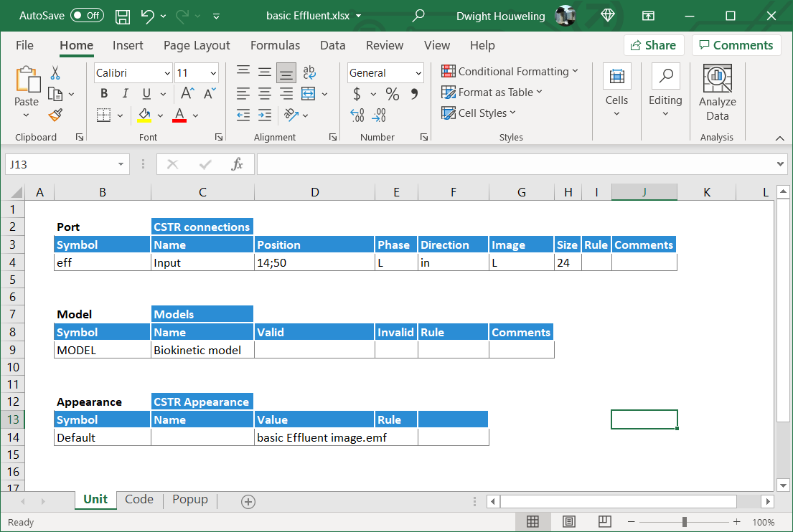Open the Formulas ribbon tab
Screen dimensions: 793x532
[275, 45]
